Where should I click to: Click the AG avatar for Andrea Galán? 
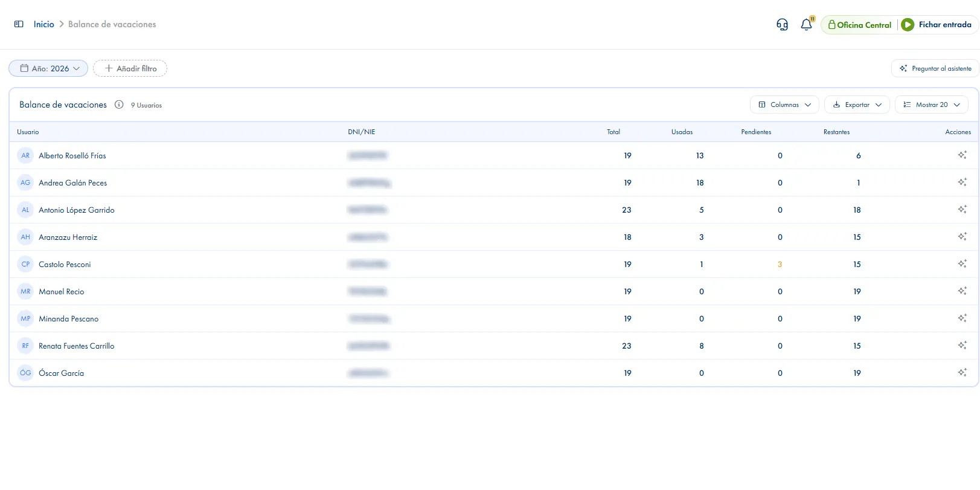[x=25, y=182]
